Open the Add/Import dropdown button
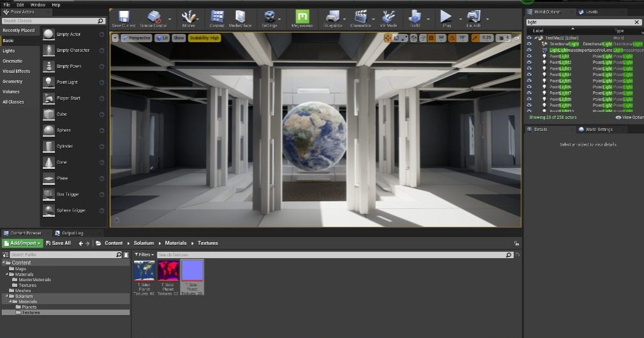Viewport: 644px width, 338px height. point(22,243)
